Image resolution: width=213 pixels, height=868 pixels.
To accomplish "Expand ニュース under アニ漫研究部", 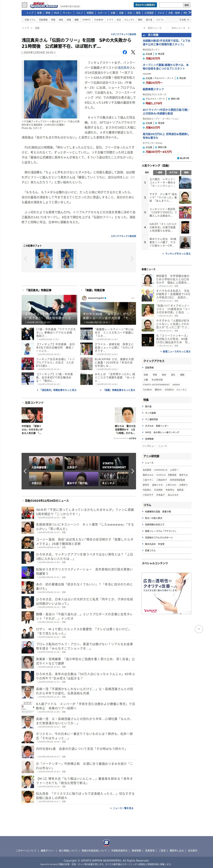I will 167,463.
